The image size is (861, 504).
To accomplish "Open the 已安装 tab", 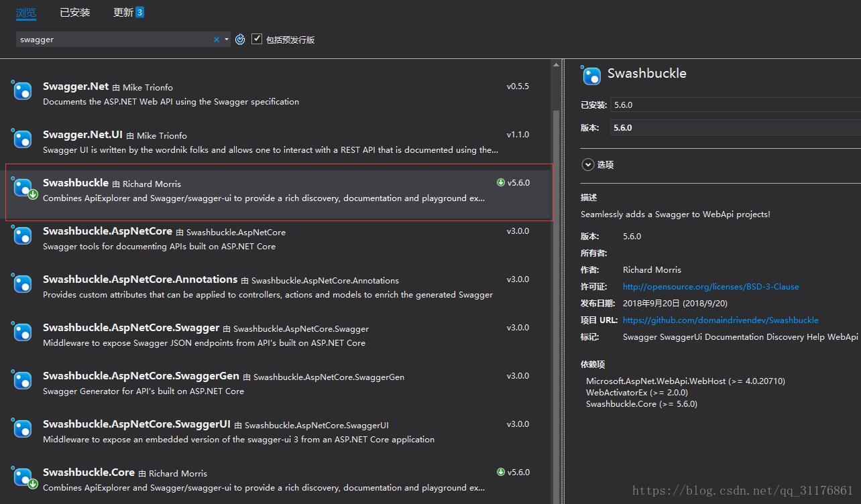I will pyautogui.click(x=74, y=13).
